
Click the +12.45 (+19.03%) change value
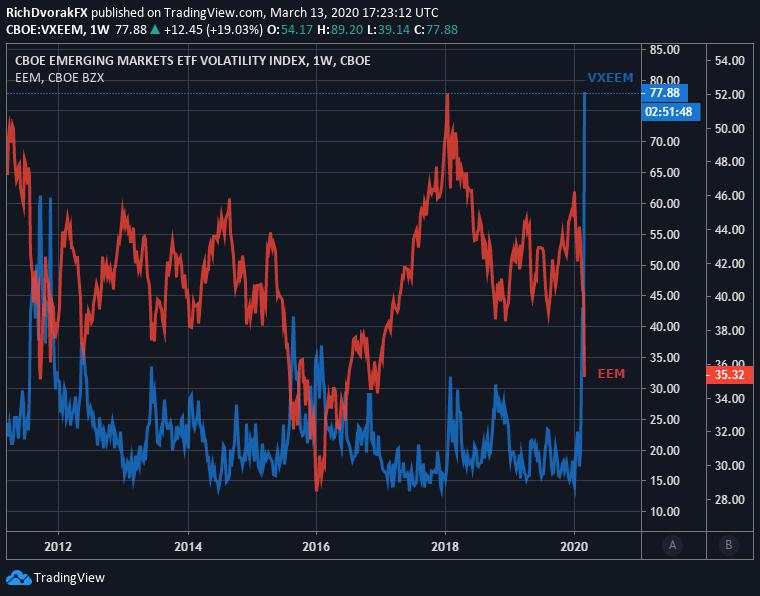[x=213, y=30]
